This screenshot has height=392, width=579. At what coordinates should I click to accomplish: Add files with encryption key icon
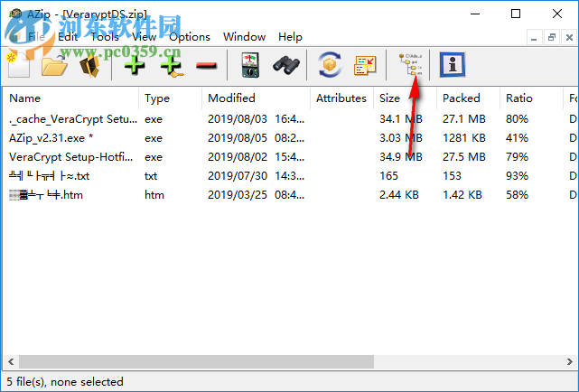coord(172,65)
